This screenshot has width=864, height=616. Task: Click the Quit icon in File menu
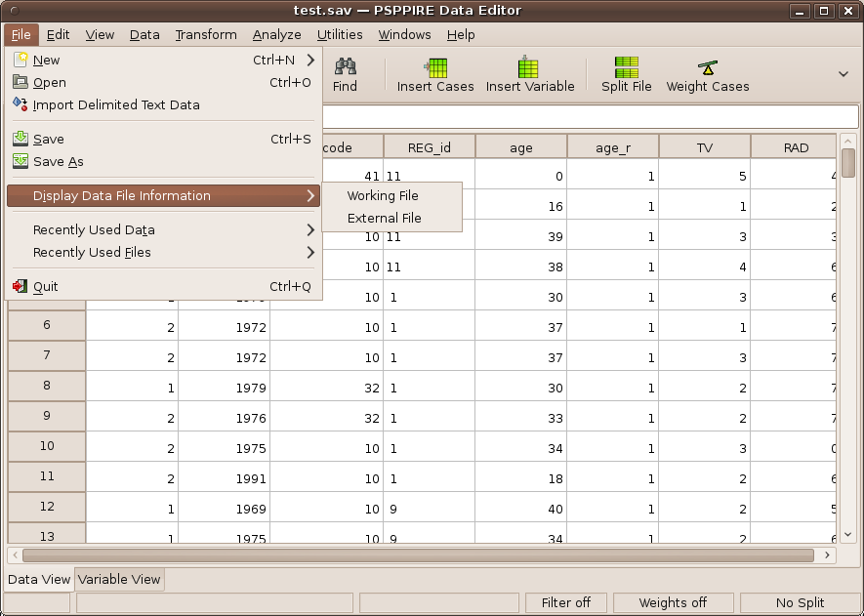[x=21, y=286]
